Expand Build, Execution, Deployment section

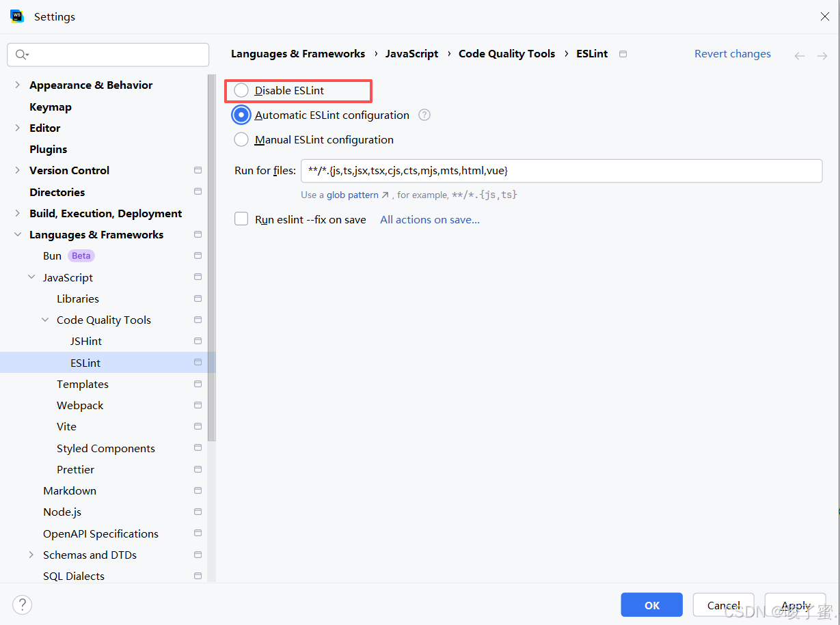(x=18, y=213)
